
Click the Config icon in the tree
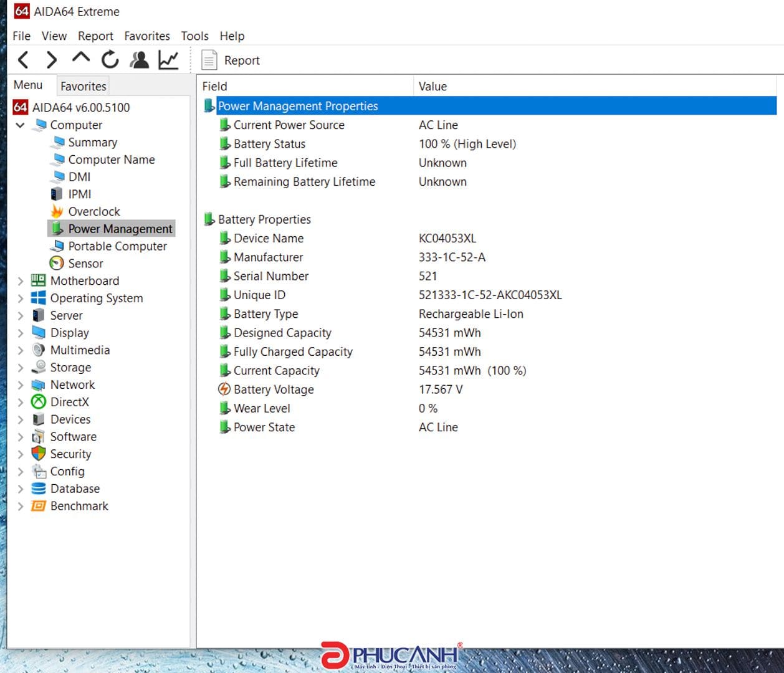[x=39, y=471]
